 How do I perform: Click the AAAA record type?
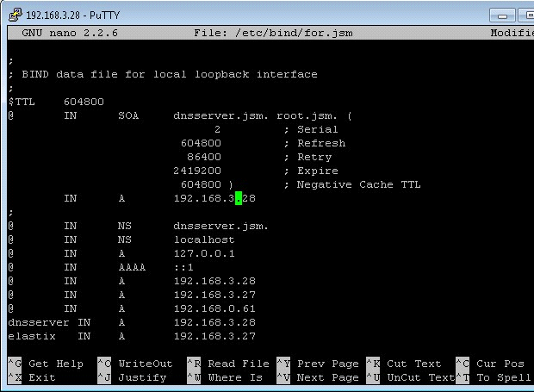pyautogui.click(x=132, y=267)
